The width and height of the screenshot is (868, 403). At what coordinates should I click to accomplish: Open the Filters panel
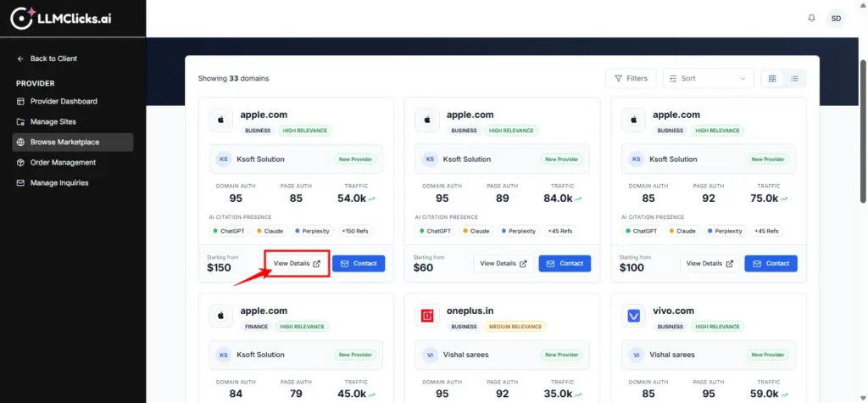coord(630,78)
